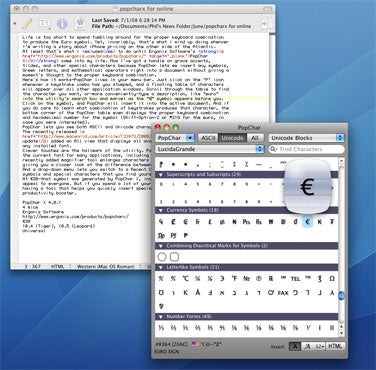Screen dimensions: 376x370
Task: Select the Pts peseta symbol
Action: click(246, 221)
